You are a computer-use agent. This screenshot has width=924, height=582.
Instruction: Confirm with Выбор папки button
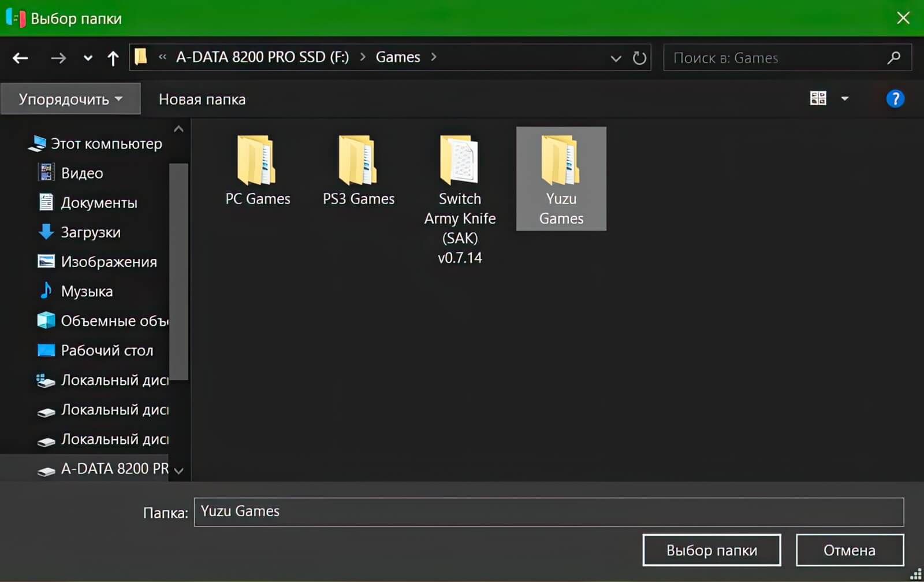(x=711, y=550)
